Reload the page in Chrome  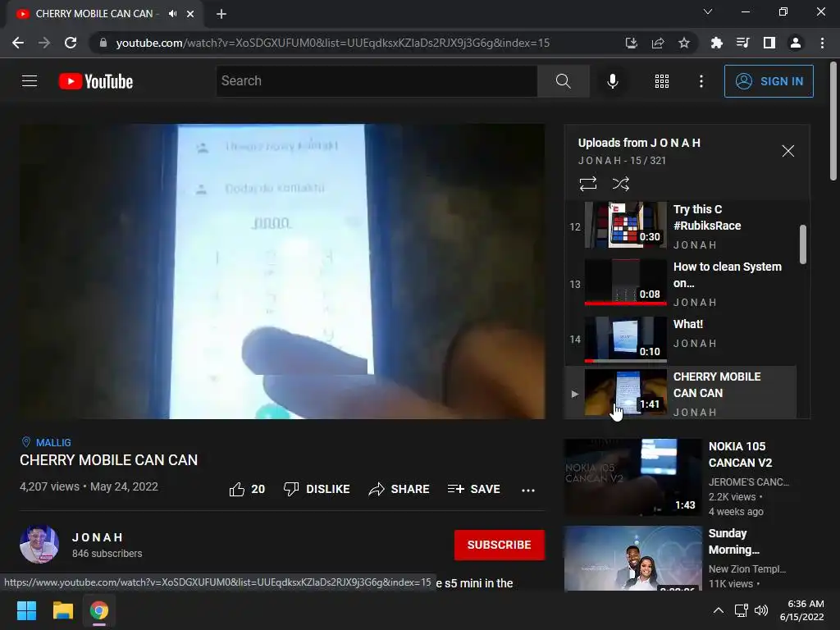pyautogui.click(x=71, y=43)
